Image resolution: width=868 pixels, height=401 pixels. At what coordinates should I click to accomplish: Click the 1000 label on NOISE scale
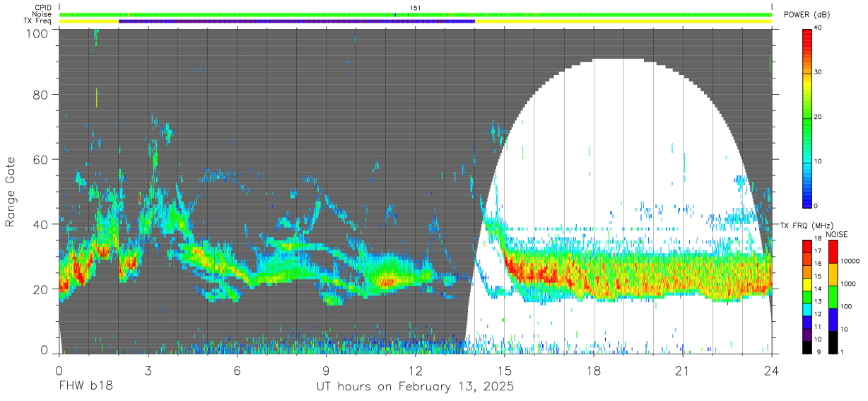[x=849, y=284]
